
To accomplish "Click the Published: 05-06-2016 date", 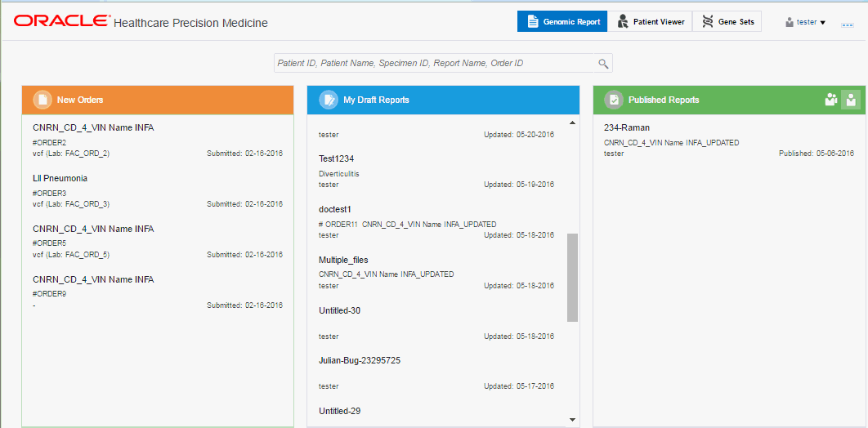I will click(x=817, y=154).
